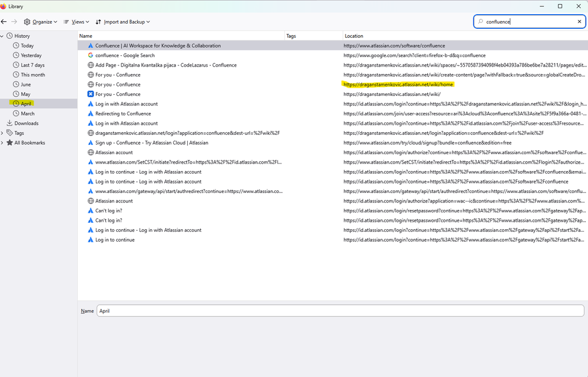588x377 pixels.
Task: Open Import and Backup menu
Action: [x=122, y=22]
